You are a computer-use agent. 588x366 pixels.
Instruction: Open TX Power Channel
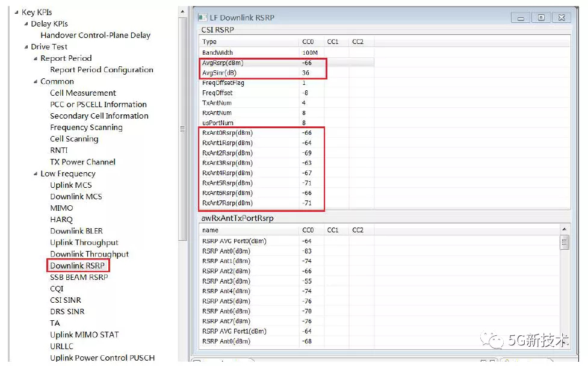[82, 162]
